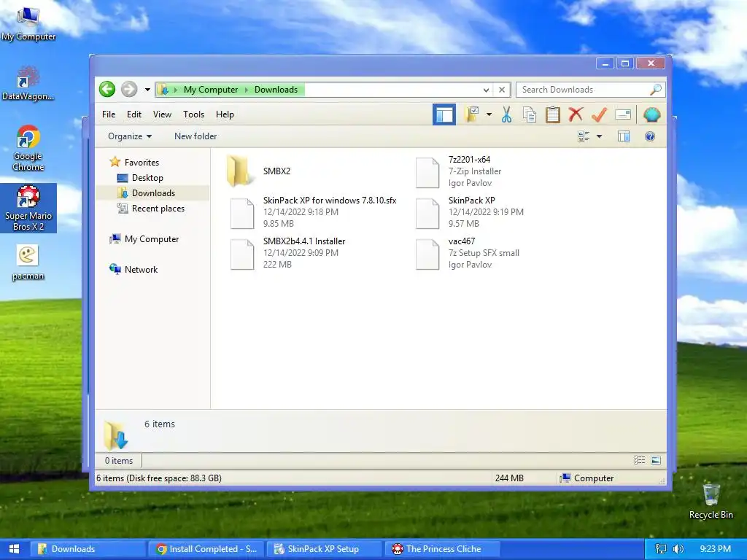Select the My Computer desktop icon
The image size is (747, 560).
28,24
